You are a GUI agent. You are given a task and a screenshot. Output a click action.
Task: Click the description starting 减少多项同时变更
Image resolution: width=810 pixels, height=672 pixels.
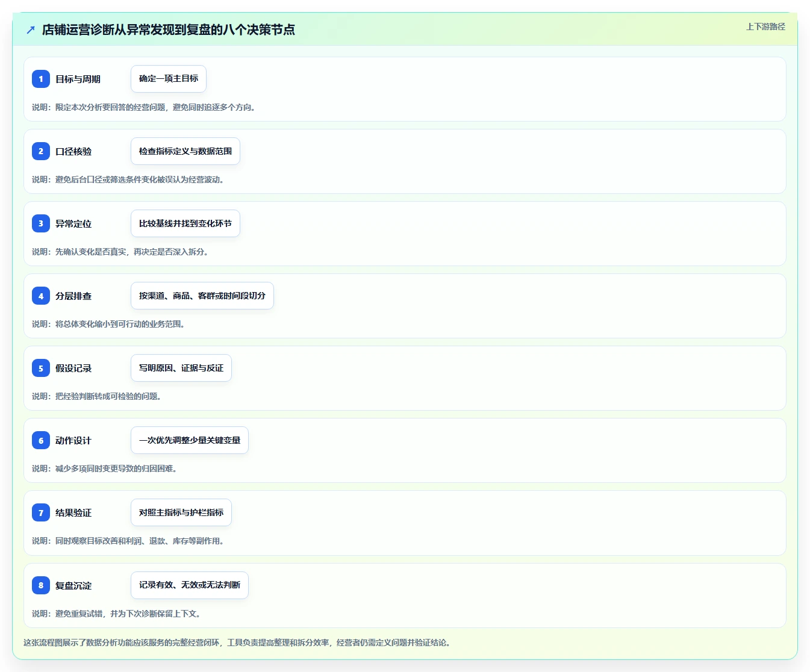tap(105, 468)
